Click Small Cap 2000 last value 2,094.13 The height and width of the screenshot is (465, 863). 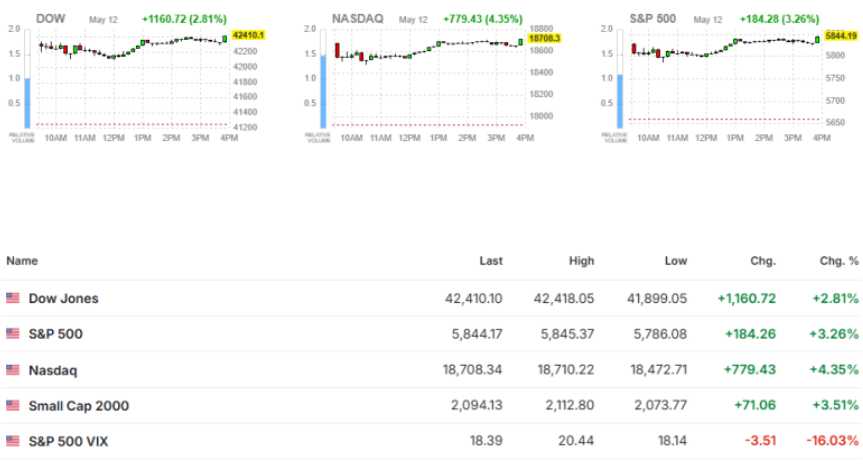pos(477,406)
